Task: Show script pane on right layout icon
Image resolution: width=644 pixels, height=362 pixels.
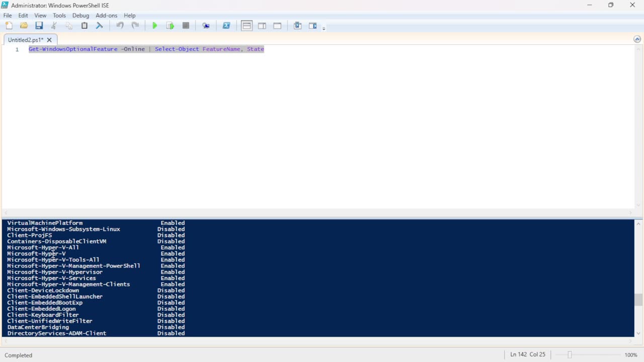Action: [x=262, y=26]
